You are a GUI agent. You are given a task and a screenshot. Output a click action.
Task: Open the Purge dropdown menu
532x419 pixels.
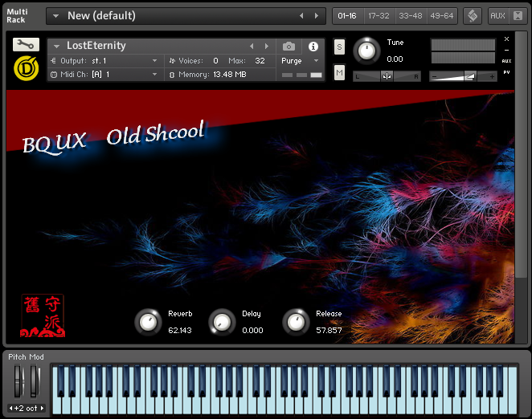301,60
